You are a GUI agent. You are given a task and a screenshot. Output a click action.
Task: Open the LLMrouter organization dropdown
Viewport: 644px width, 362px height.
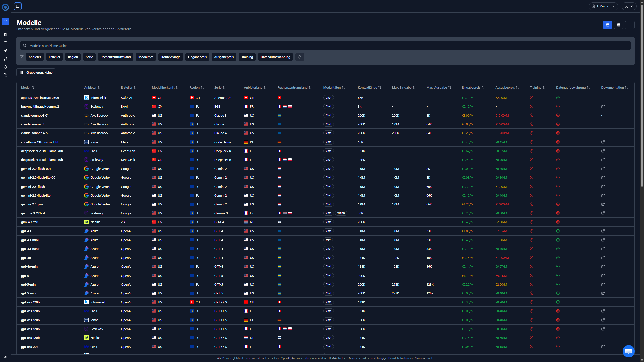pos(603,6)
